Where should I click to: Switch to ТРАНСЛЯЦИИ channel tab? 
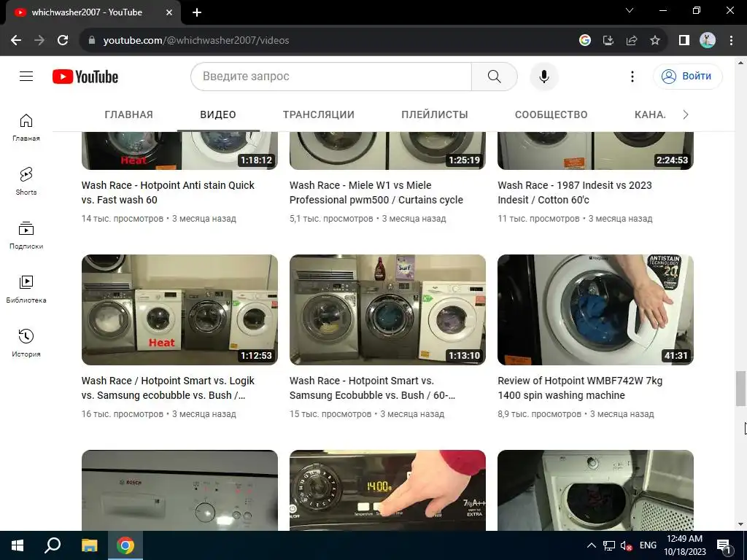[319, 114]
